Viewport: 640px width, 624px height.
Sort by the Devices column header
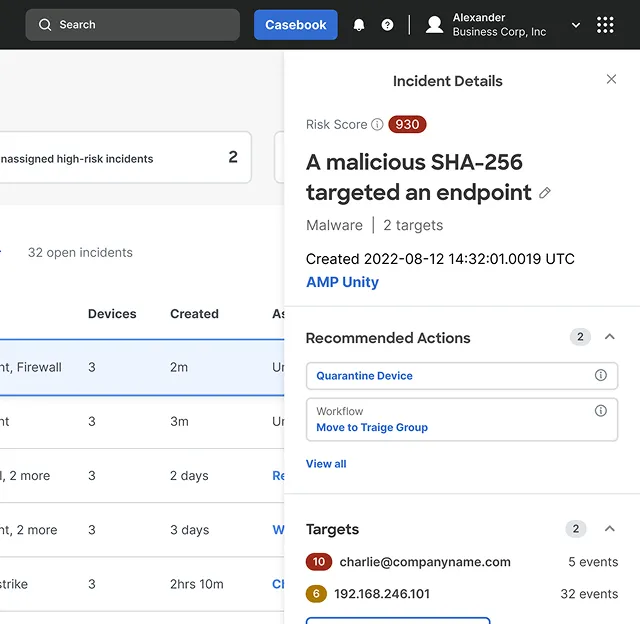pyautogui.click(x=112, y=314)
